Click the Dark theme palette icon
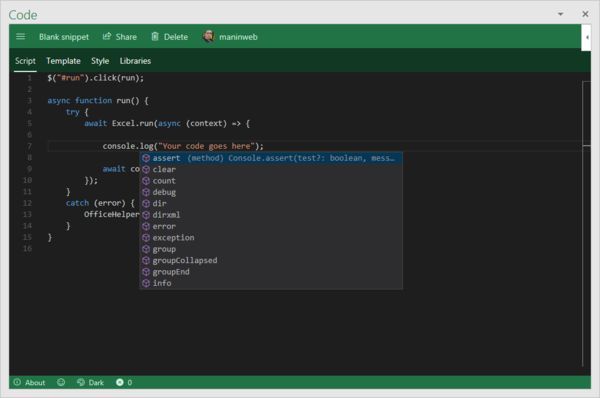 (81, 382)
